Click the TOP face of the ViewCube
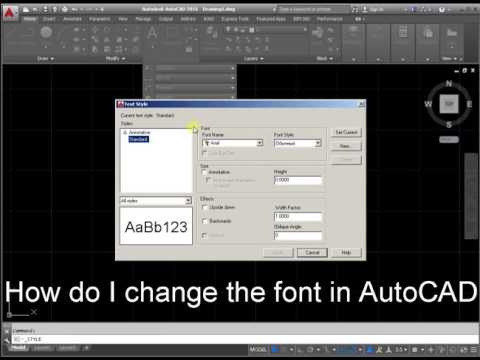Viewport: 480px width, 360px height. (x=449, y=104)
